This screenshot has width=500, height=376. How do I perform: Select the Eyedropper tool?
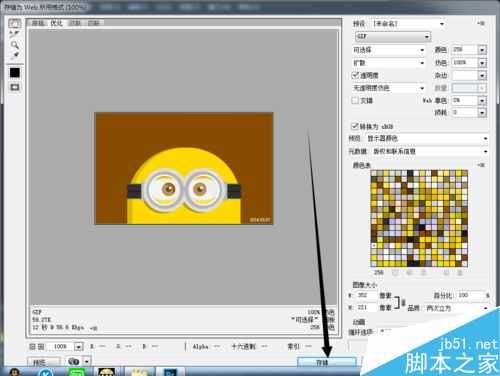click(x=14, y=55)
